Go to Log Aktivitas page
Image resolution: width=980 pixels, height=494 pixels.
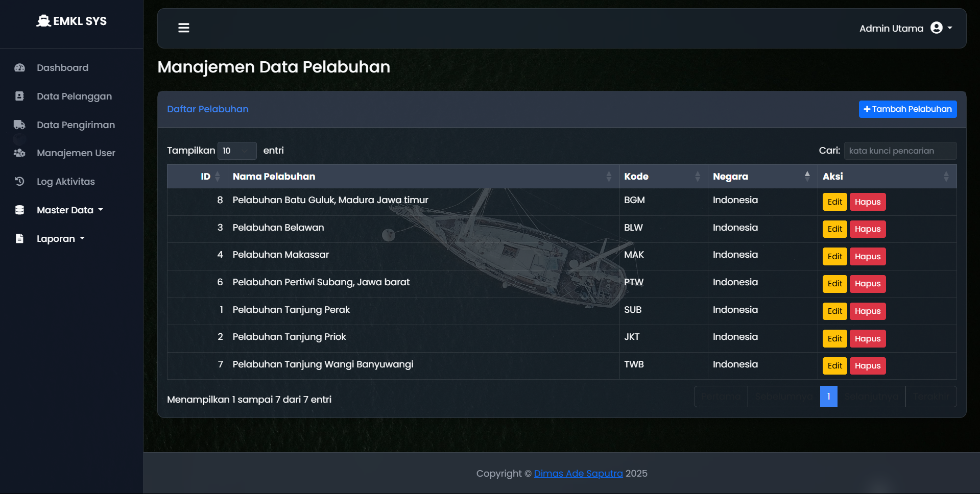(x=66, y=182)
